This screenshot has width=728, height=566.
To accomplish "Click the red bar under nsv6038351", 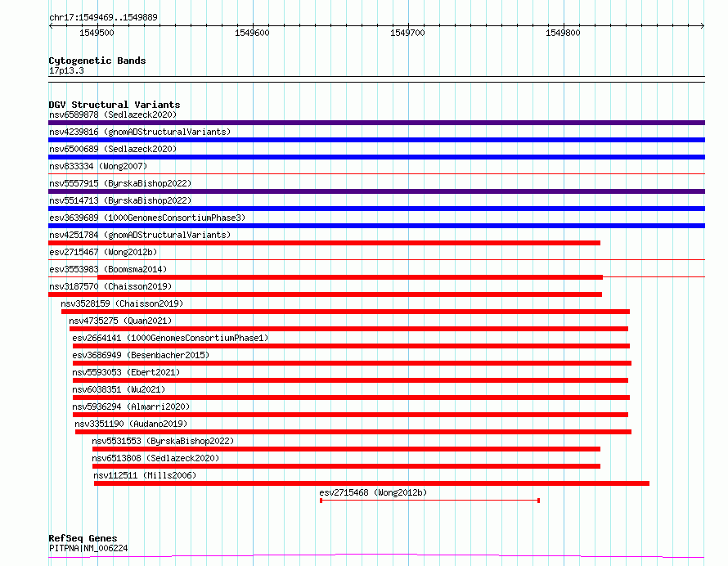I will [x=351, y=398].
